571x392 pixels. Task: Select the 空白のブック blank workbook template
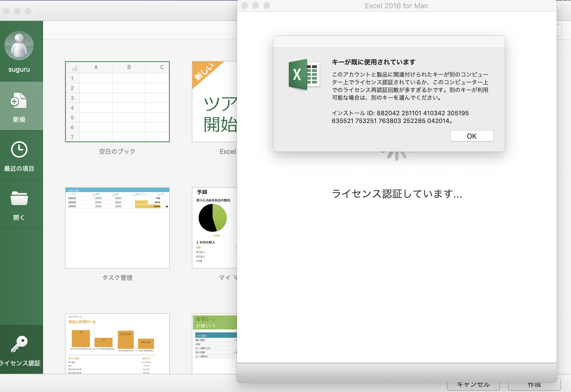[117, 102]
